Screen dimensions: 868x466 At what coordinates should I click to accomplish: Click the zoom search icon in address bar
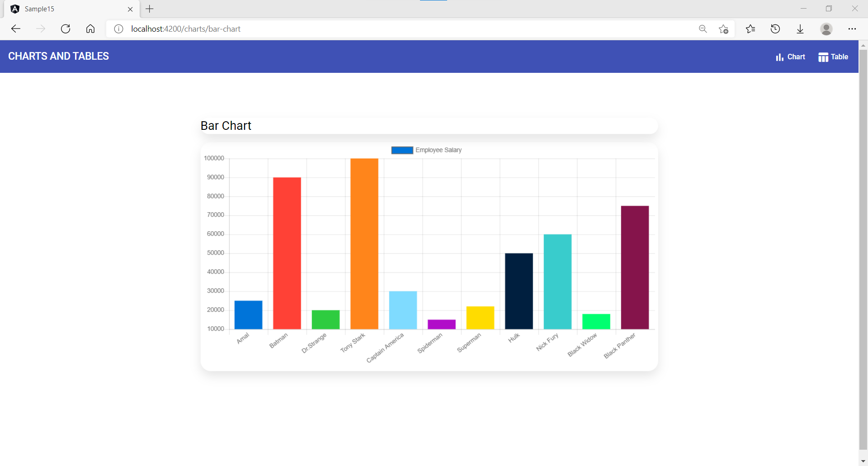coord(703,29)
